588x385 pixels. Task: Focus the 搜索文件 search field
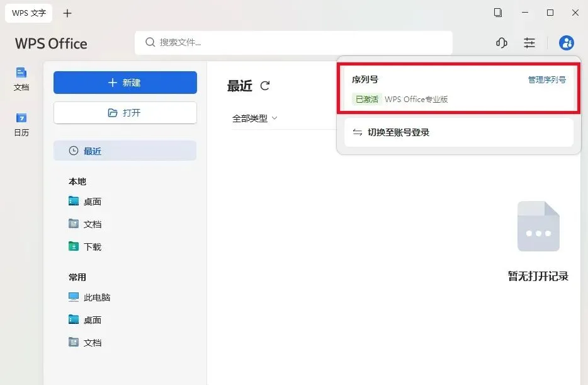tap(293, 42)
